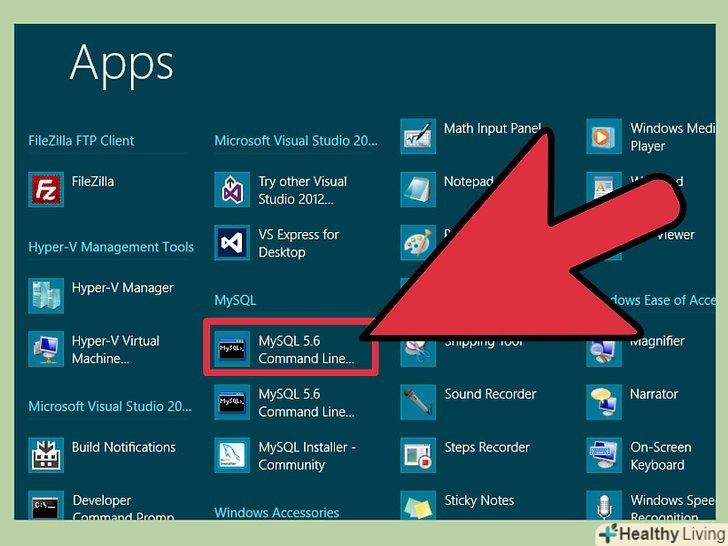Select the Steps Recorder label
728x546 pixels.
pyautogui.click(x=487, y=448)
